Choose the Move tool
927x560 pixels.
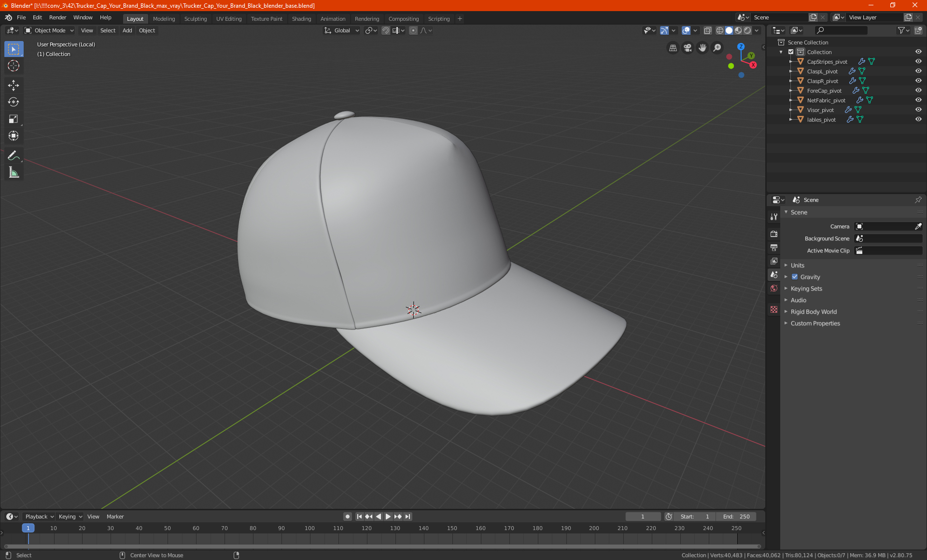14,85
